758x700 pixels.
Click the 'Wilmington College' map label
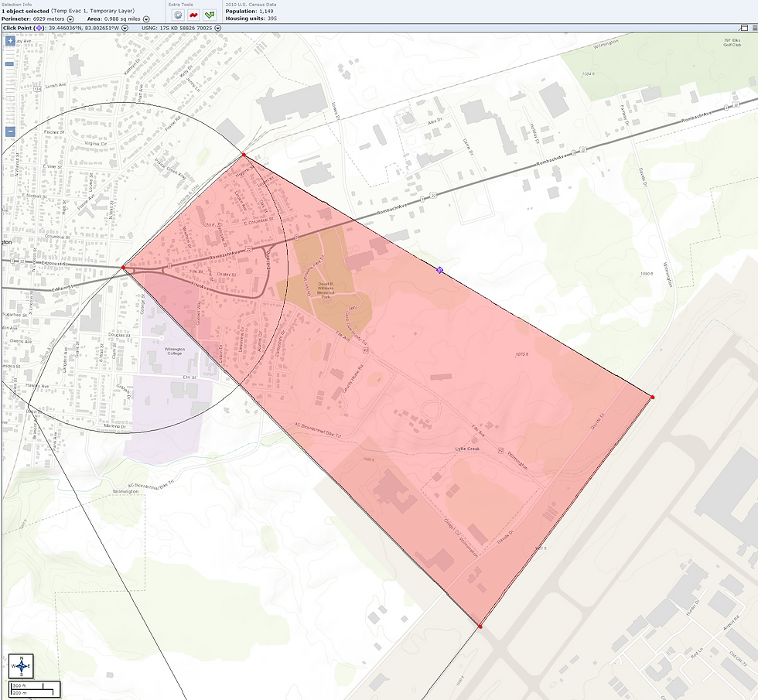[175, 351]
